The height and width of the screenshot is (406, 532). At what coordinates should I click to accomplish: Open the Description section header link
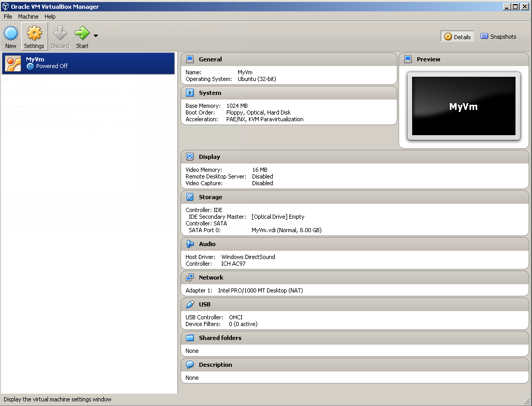[215, 365]
